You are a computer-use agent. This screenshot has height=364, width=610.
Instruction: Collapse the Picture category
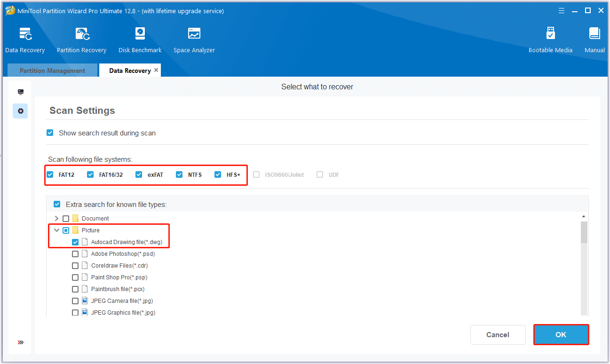(57, 230)
